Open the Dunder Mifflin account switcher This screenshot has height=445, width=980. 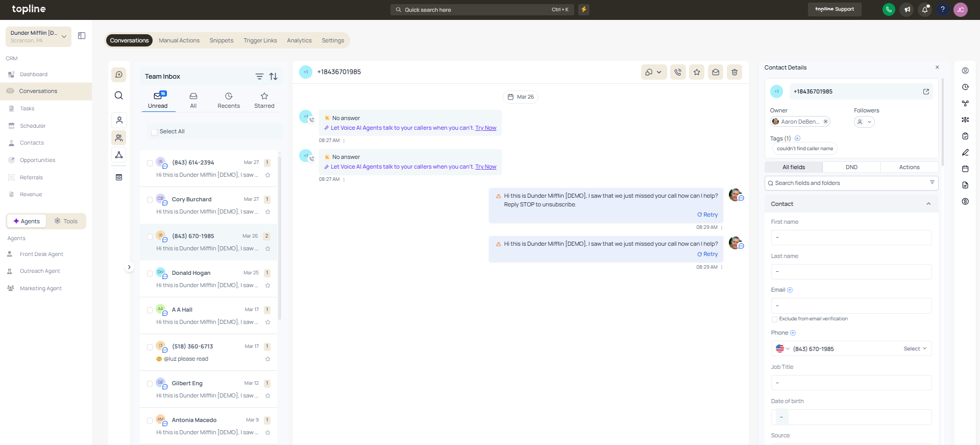coord(38,36)
